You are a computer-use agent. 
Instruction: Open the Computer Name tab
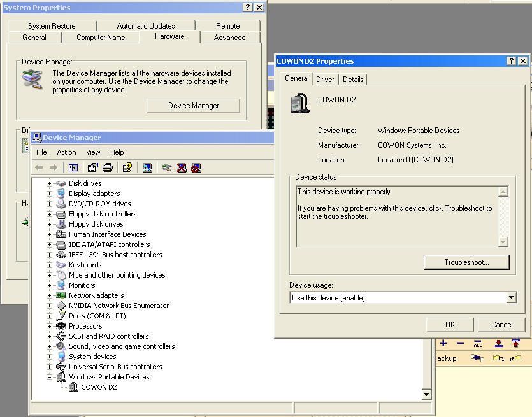[x=101, y=38]
